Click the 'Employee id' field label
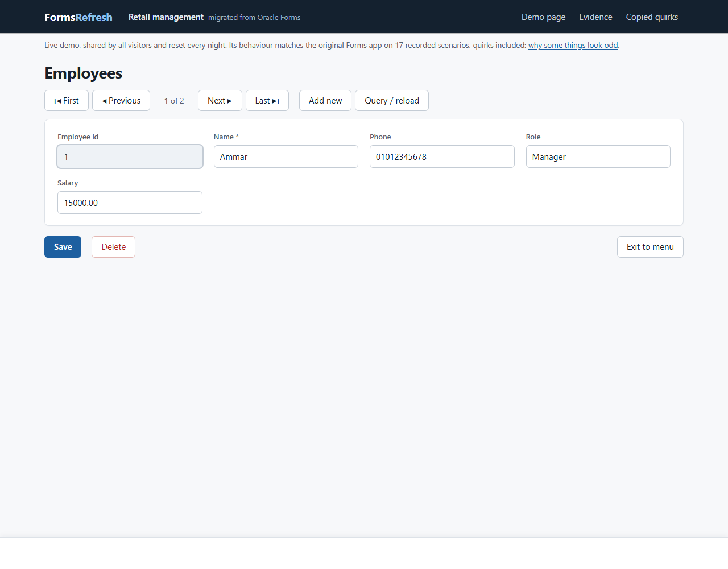Image resolution: width=728 pixels, height=569 pixels. click(x=78, y=137)
